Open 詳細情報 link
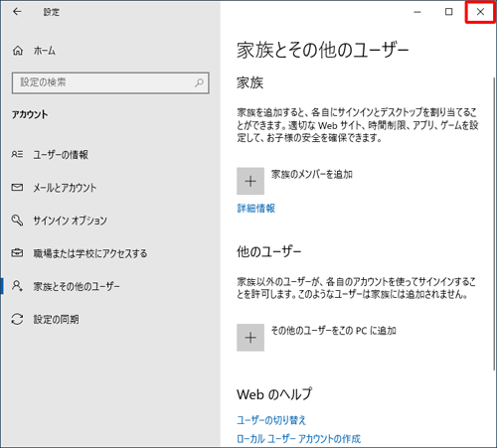 click(x=256, y=209)
